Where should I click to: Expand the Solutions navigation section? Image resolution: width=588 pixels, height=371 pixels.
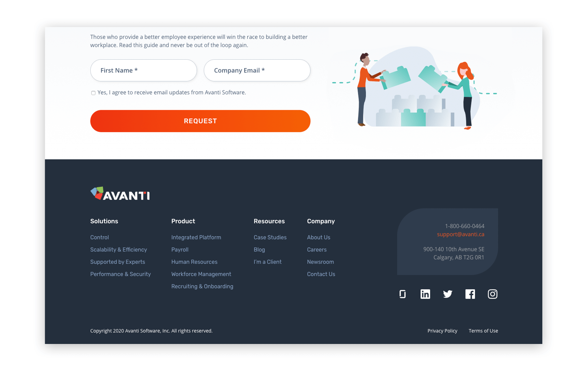[104, 221]
